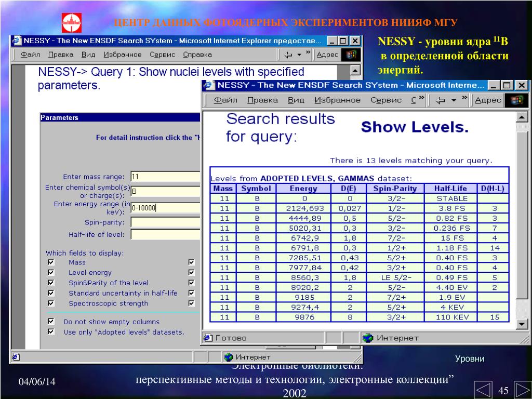This screenshot has height=399, width=532.
Task: Click the D(H-L) column header
Action: [493, 189]
